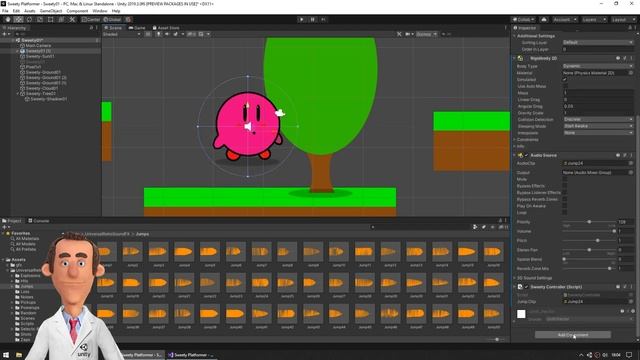Open the notification center icon
The width and height of the screenshot is (640, 360).
[629, 355]
